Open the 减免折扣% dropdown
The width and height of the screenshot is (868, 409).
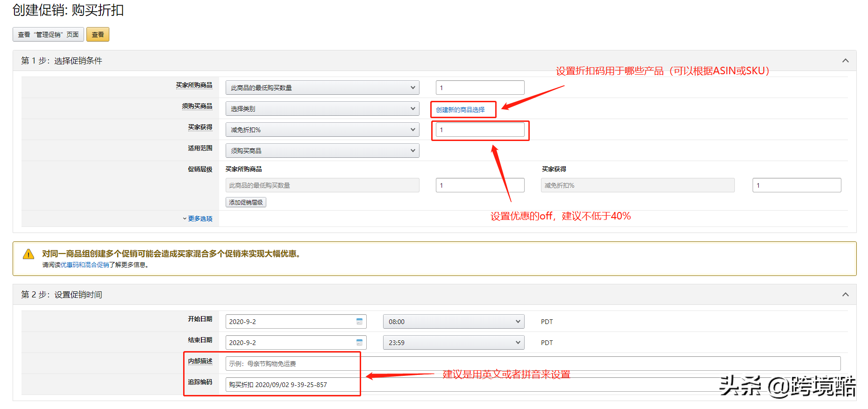(x=322, y=130)
